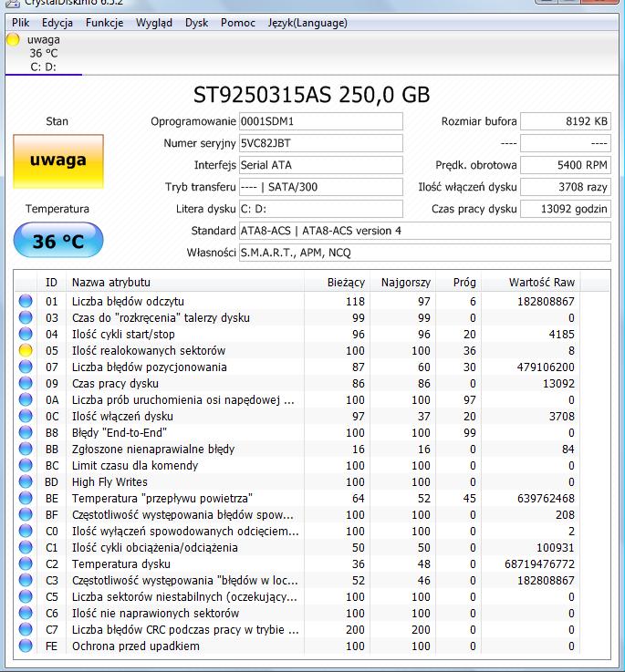Click status icon for attribute 07
Viewport: 625px width, 672px height.
(x=26, y=367)
